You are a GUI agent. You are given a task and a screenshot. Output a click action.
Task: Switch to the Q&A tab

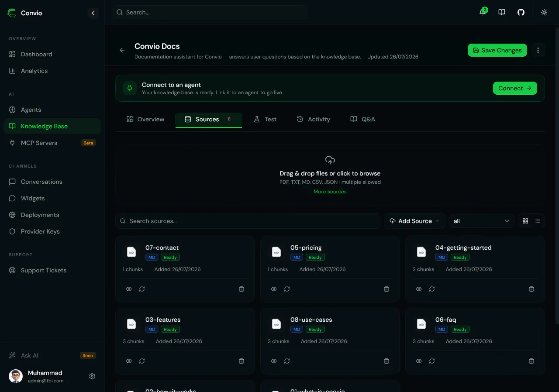pyautogui.click(x=363, y=119)
